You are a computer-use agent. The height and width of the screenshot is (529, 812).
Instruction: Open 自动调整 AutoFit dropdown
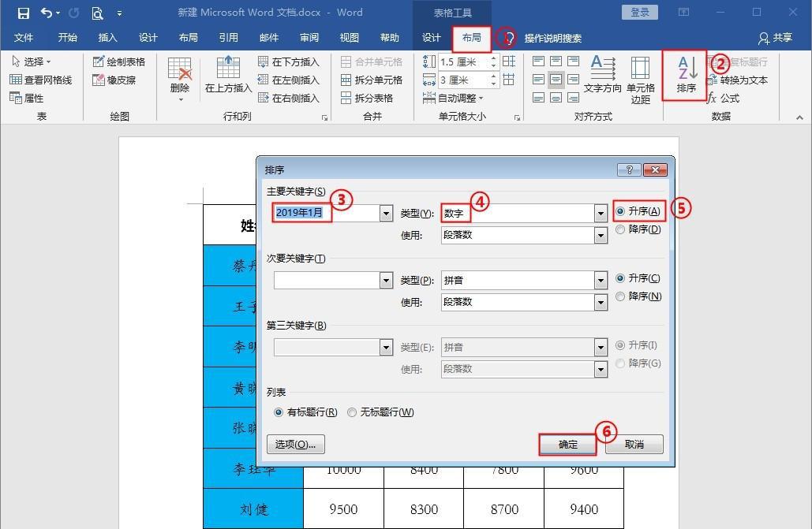point(453,98)
